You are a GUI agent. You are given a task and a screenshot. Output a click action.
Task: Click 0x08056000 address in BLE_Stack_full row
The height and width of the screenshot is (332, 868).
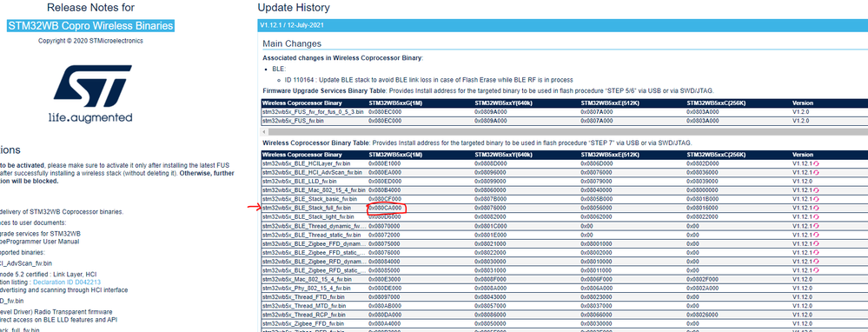pos(597,208)
